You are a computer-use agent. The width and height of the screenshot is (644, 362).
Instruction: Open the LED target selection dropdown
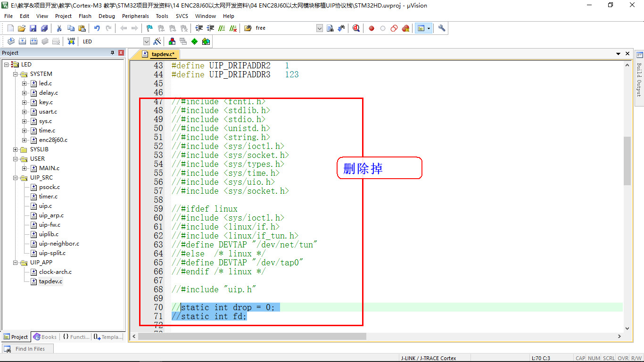point(146,41)
